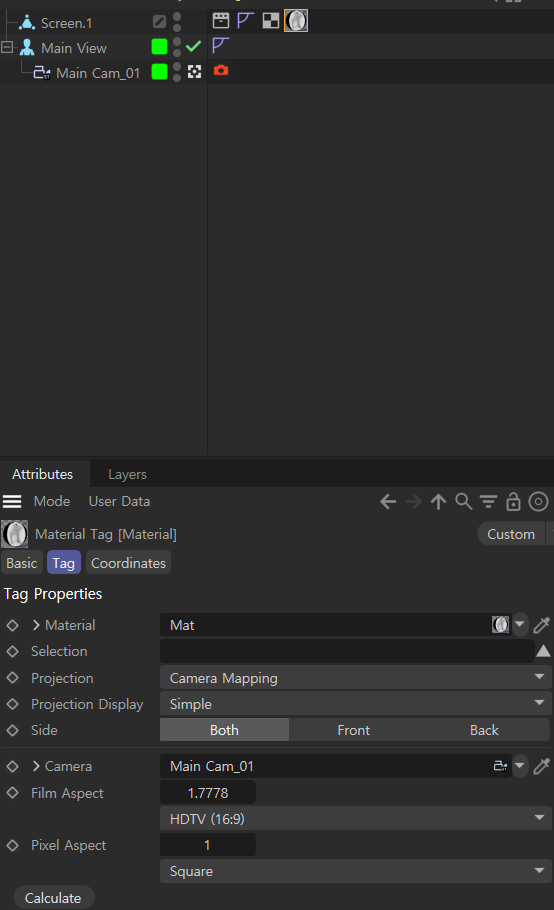Select the clapperboard tag on Screen.1
The width and height of the screenshot is (554, 910).
[x=220, y=21]
